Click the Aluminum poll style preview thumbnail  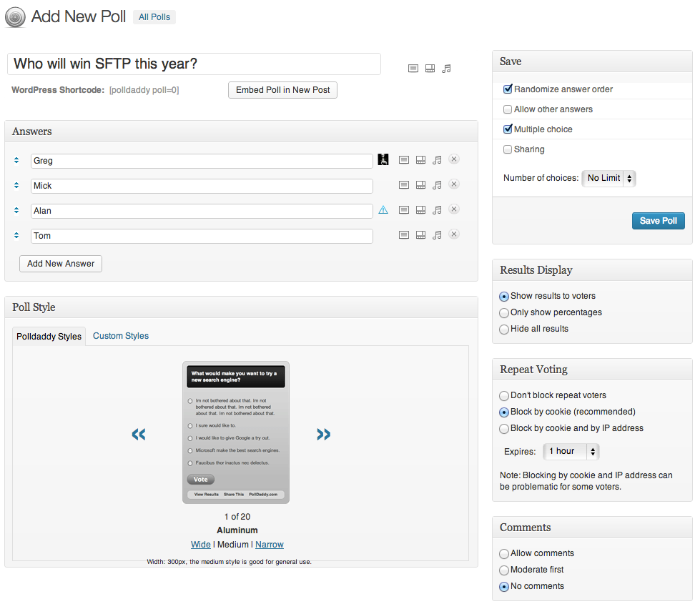tap(236, 432)
